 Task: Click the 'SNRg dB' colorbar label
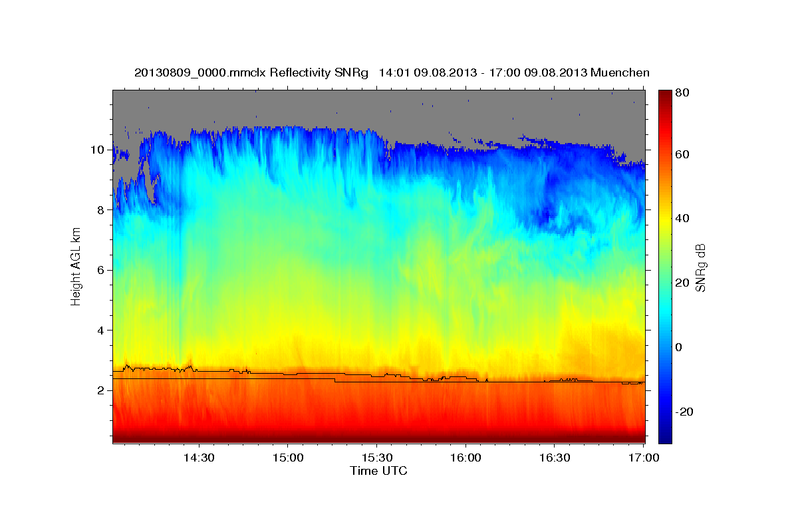(700, 267)
